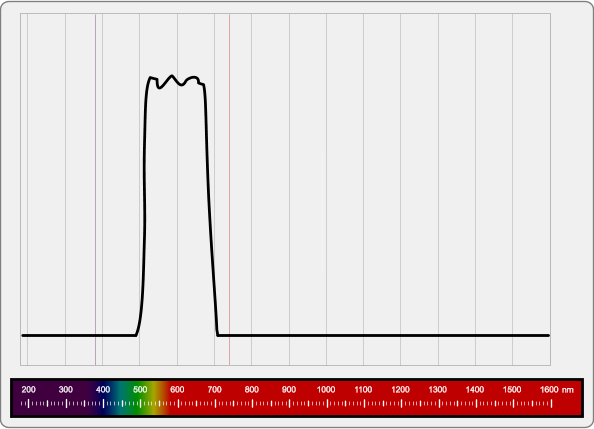Click the 1000 wavelength label
594x429 pixels.
pos(326,390)
